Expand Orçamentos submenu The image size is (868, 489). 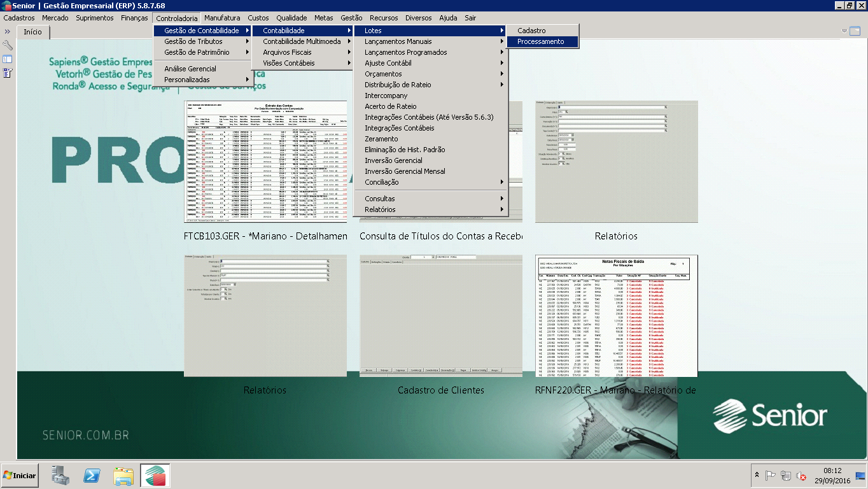(x=430, y=74)
